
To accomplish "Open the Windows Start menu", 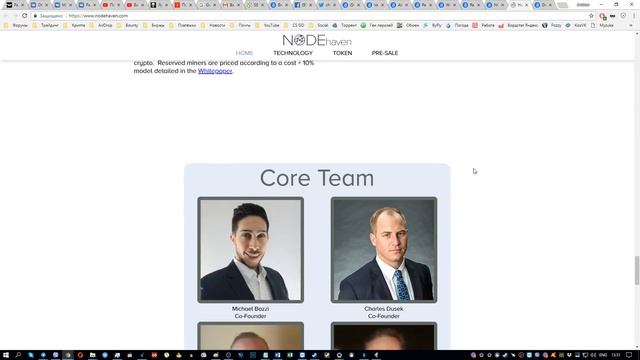I will click(6, 355).
